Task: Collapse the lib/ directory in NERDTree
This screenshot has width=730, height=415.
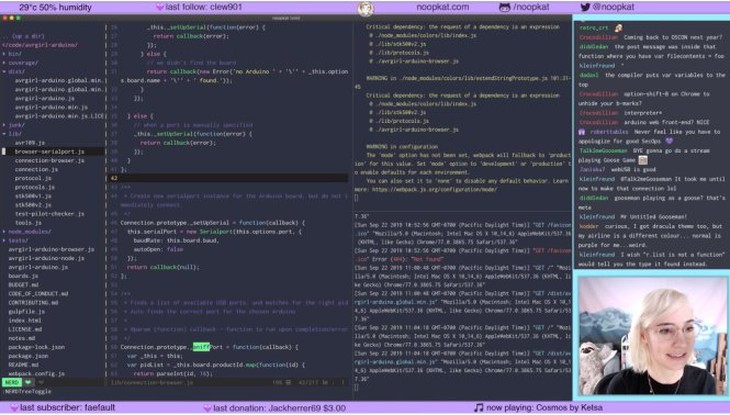Action: point(15,133)
